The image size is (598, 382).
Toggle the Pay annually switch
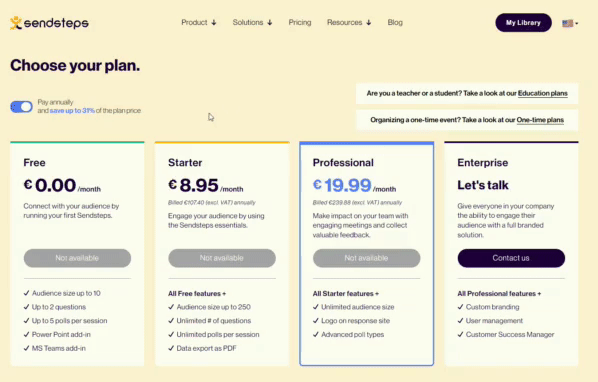click(x=21, y=107)
